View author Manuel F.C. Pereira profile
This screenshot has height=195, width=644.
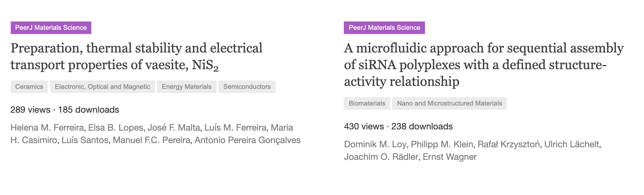click(152, 140)
